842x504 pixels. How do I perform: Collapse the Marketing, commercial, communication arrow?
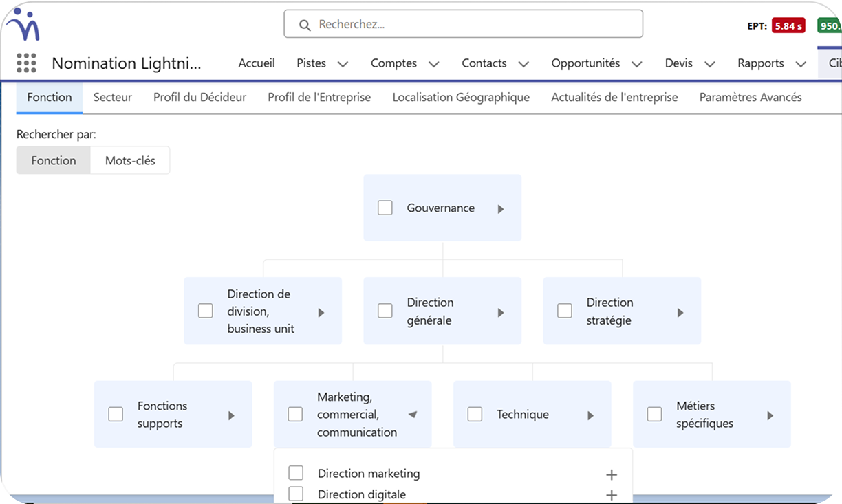click(x=412, y=415)
